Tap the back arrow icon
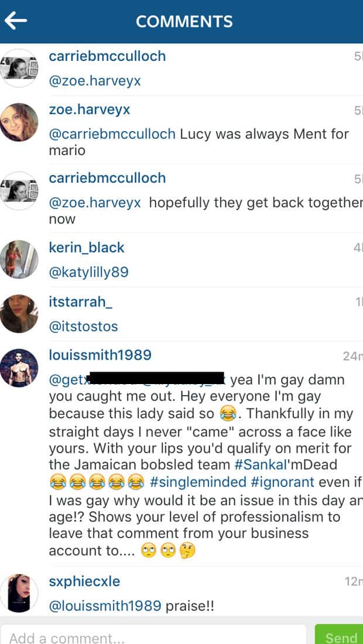 16,21
